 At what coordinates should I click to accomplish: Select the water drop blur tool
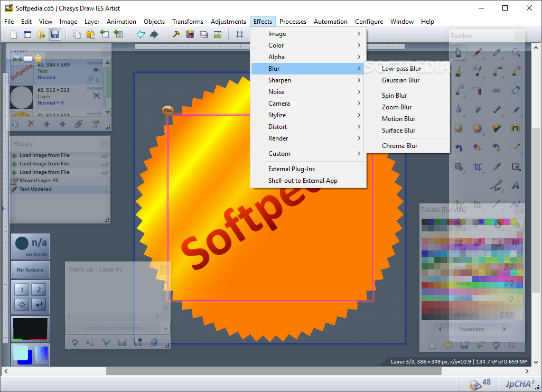pyautogui.click(x=459, y=109)
